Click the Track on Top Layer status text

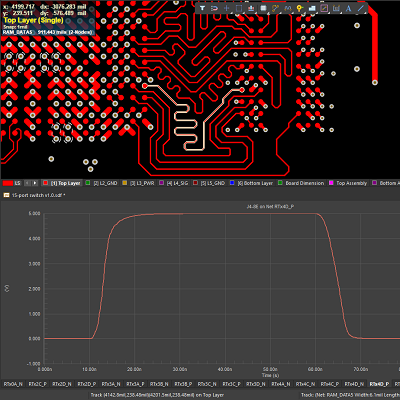point(157,395)
